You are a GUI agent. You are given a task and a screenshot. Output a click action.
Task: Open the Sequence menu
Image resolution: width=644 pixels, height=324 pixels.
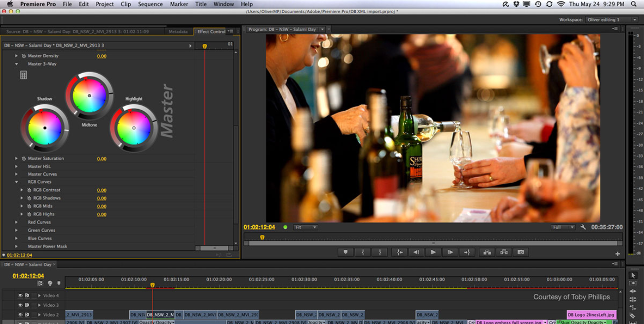click(151, 4)
